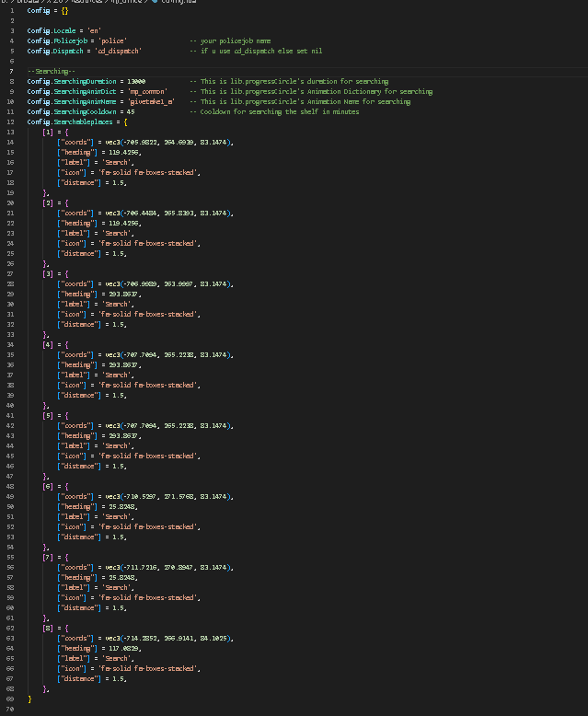Click the vec3 coordinates on line 63
This screenshot has height=716, width=588.
pyautogui.click(x=167, y=639)
